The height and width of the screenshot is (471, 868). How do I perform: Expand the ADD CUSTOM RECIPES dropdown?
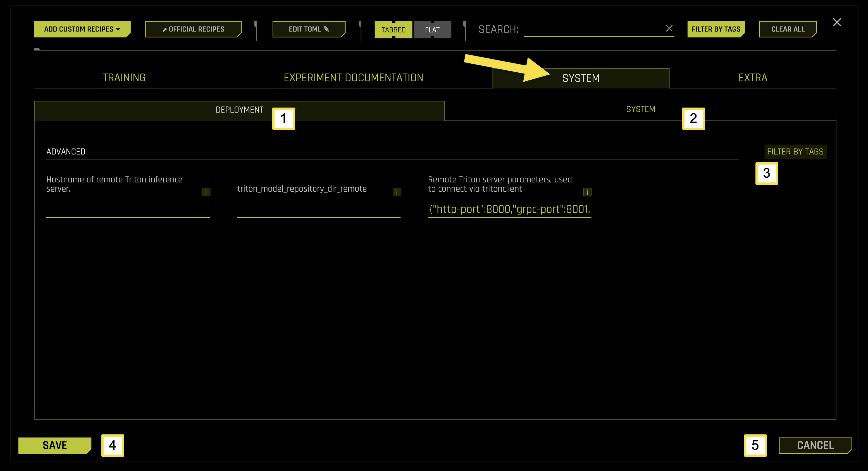point(82,29)
